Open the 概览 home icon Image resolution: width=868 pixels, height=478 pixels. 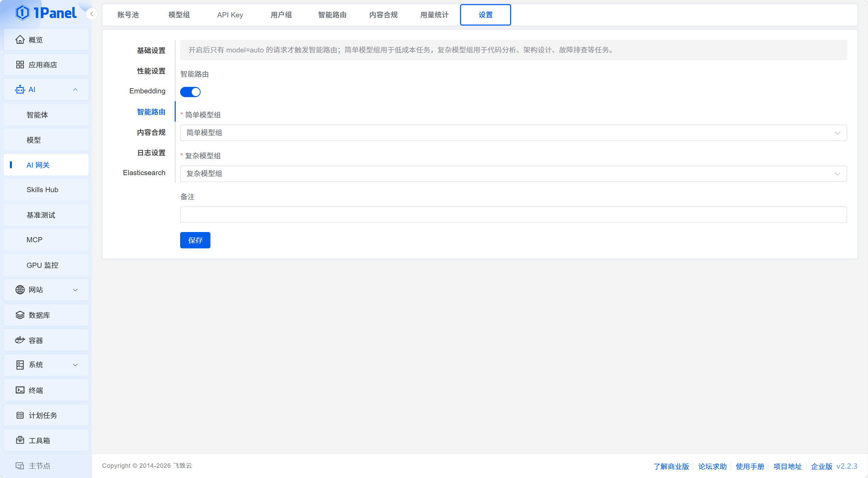tap(20, 40)
